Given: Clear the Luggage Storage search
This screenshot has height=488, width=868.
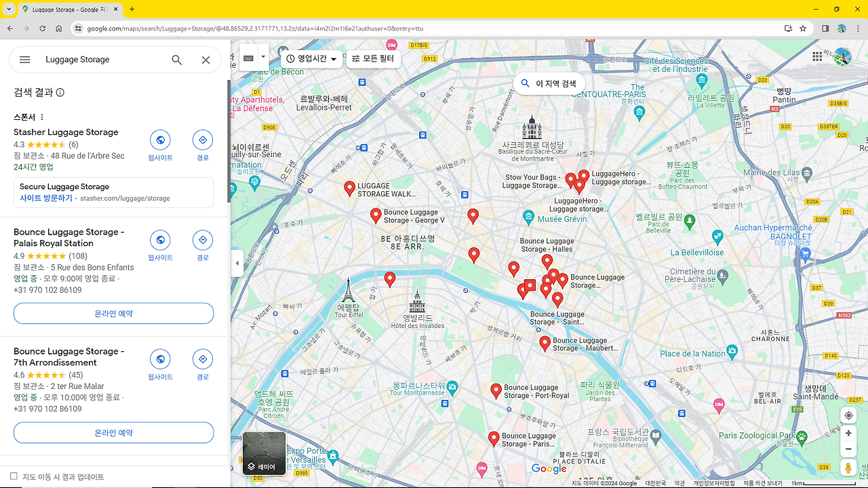Looking at the screenshot, I should (x=206, y=60).
